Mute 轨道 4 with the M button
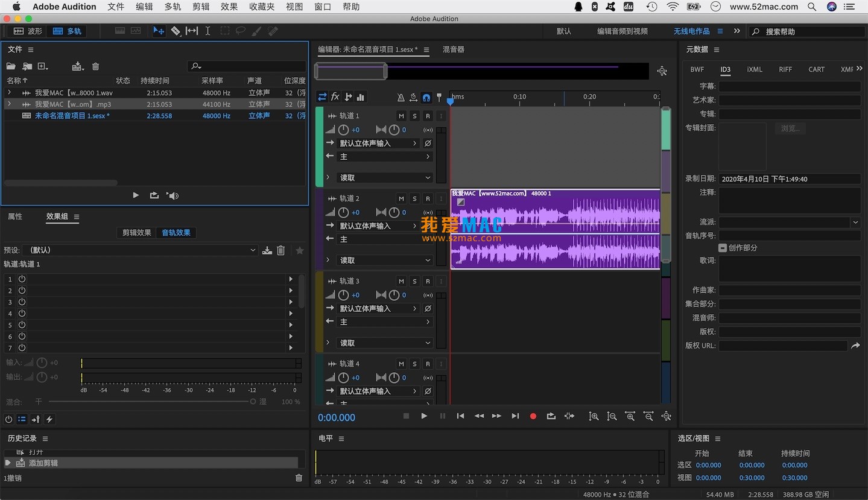Image resolution: width=868 pixels, height=500 pixels. point(402,364)
